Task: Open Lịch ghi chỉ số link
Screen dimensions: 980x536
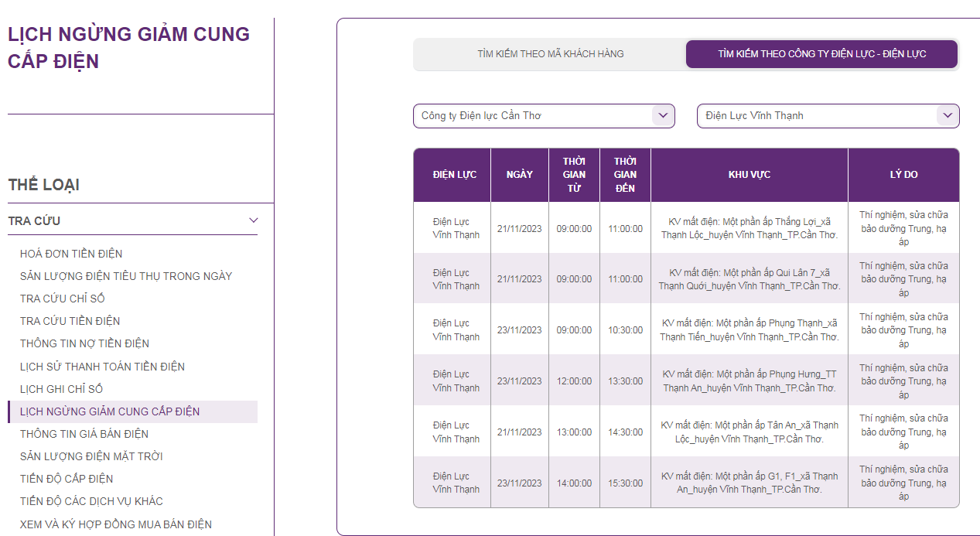Action: pyautogui.click(x=62, y=389)
